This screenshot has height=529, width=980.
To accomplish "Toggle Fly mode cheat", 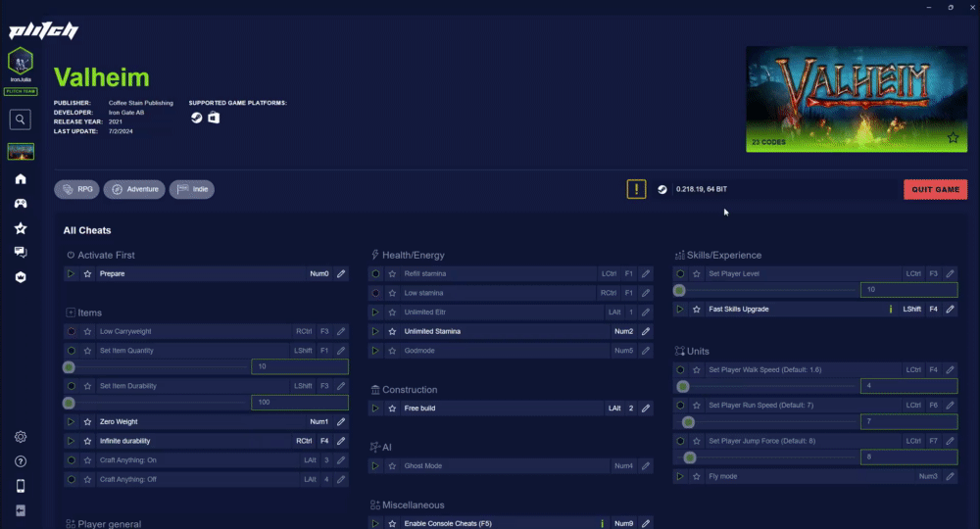I will point(680,476).
